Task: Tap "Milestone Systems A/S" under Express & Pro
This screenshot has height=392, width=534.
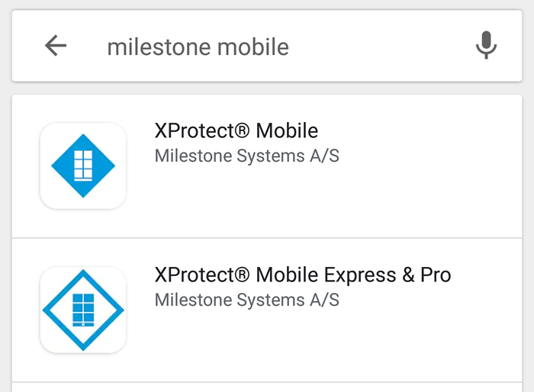Action: pos(246,300)
